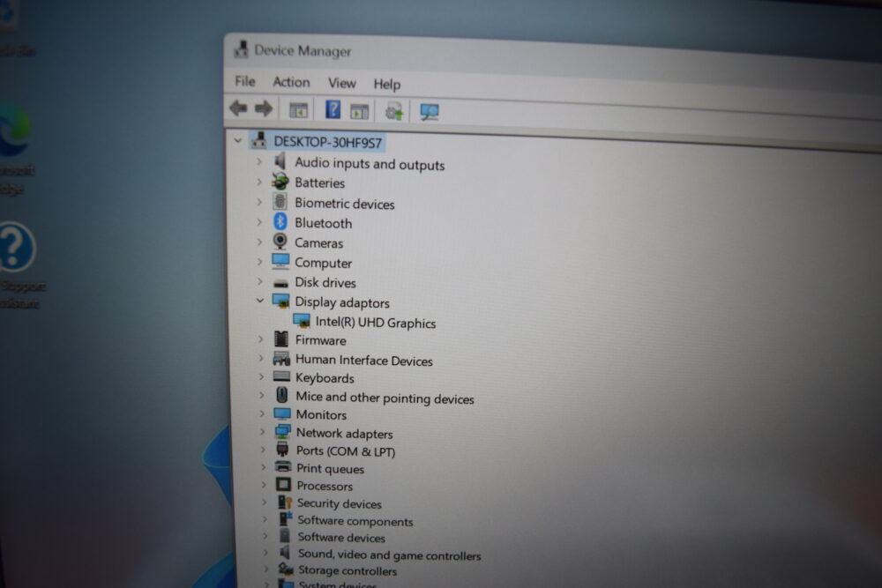
Task: Select the Security devices label
Action: click(x=340, y=503)
